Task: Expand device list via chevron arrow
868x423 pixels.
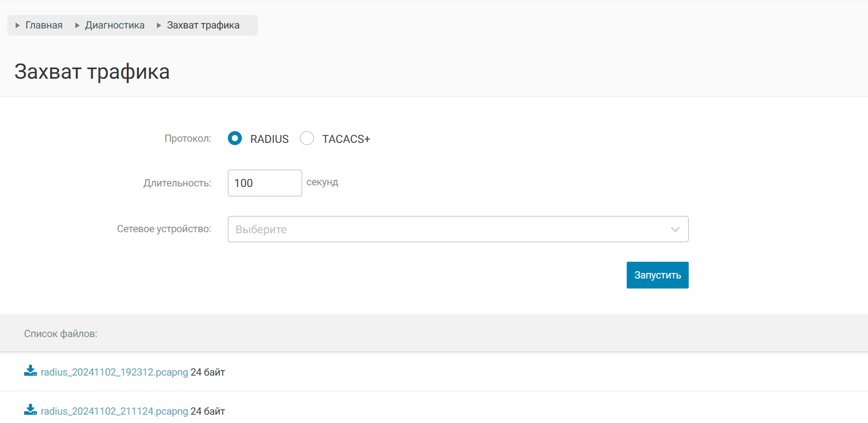Action: (x=675, y=229)
